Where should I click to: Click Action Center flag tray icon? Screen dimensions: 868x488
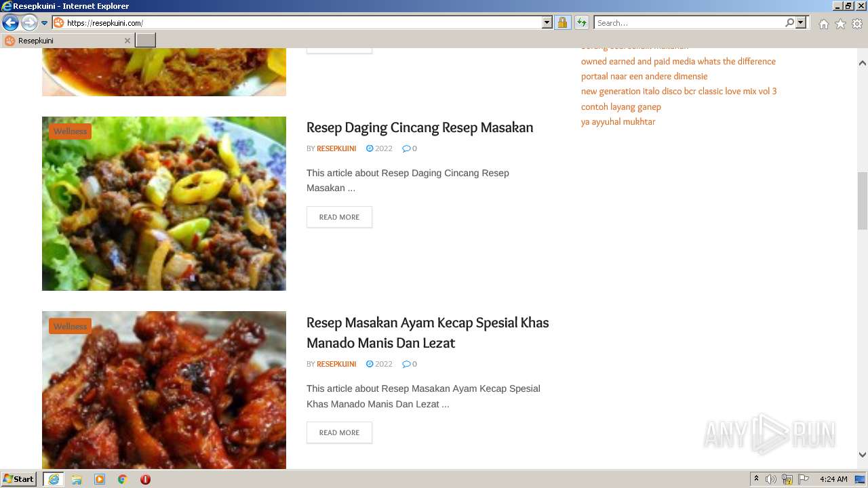point(804,479)
